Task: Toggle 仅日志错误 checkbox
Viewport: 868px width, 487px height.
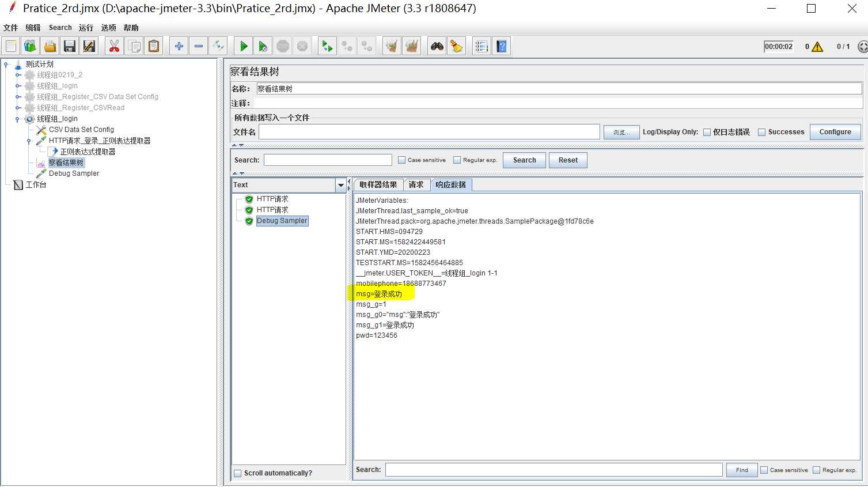Action: point(707,132)
